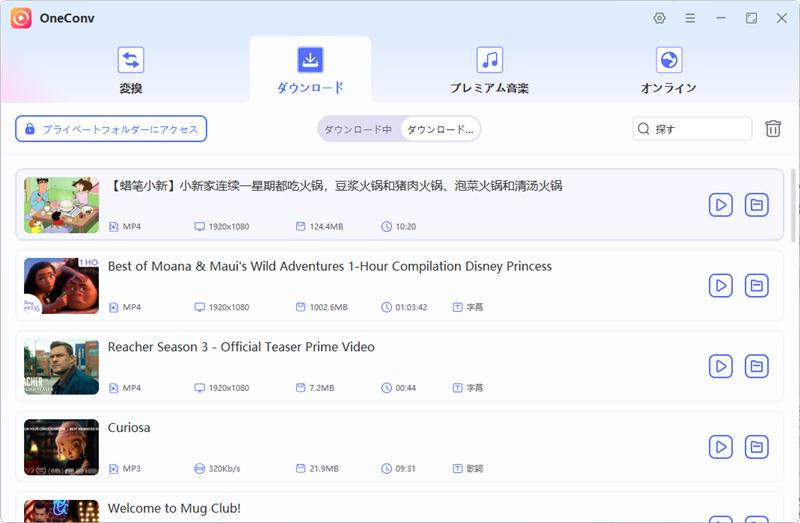Click the 01:03:42 duration
This screenshot has width=800, height=523.
coord(411,307)
